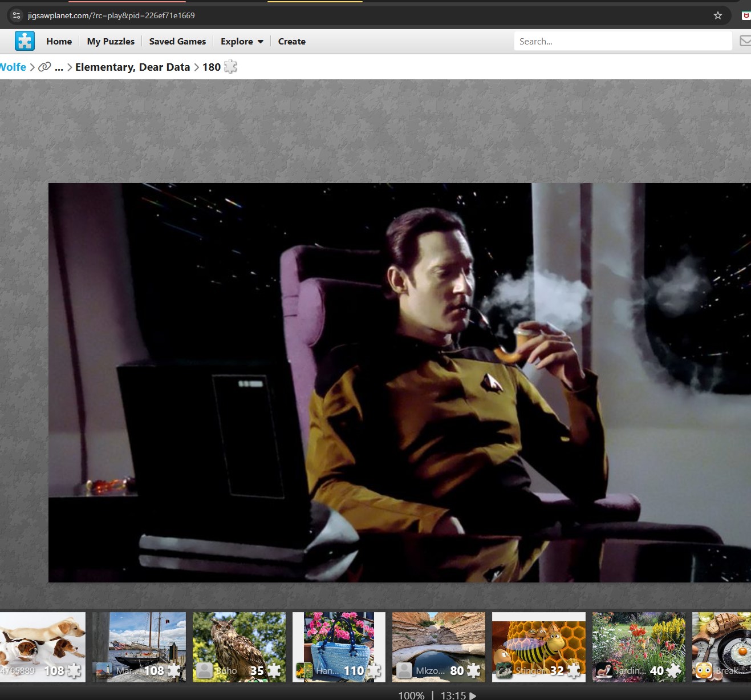
Task: Open the Wolfe breadcrumb link
Action: pos(13,67)
